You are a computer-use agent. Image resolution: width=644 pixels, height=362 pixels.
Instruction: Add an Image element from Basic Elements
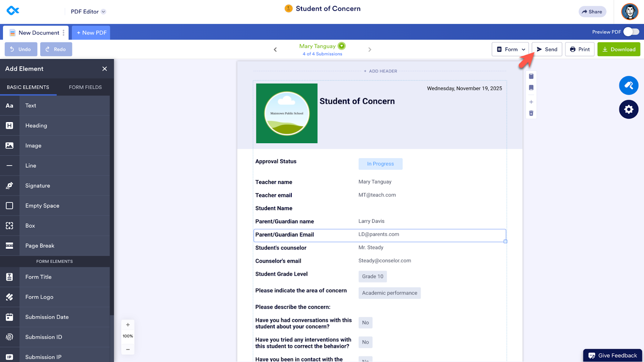33,145
